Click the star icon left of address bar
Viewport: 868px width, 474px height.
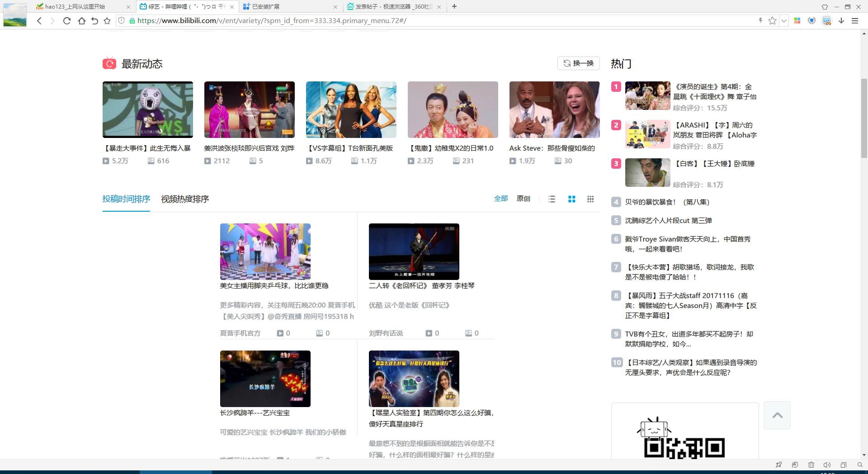coord(107,20)
